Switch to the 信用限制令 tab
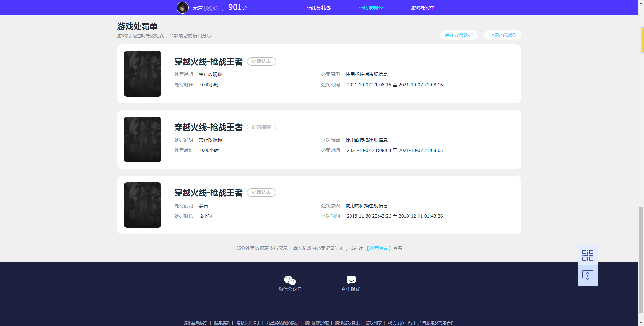This screenshot has height=326, width=644. pos(370,8)
